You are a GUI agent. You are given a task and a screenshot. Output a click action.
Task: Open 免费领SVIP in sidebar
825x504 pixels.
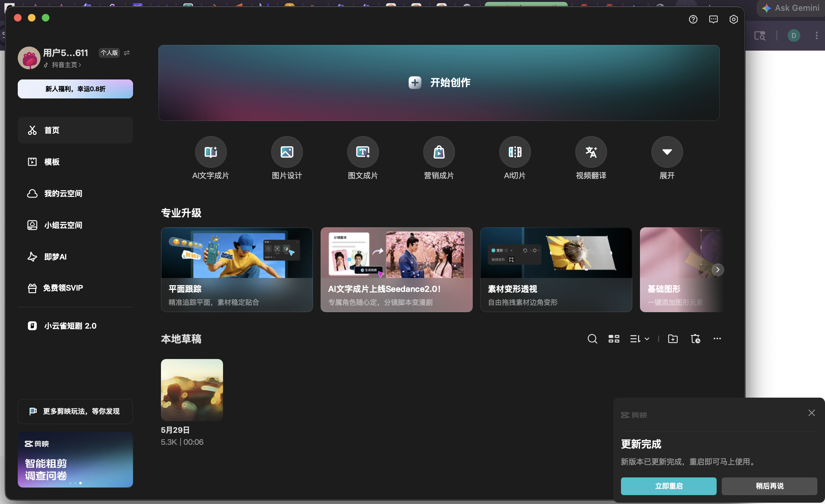point(75,288)
